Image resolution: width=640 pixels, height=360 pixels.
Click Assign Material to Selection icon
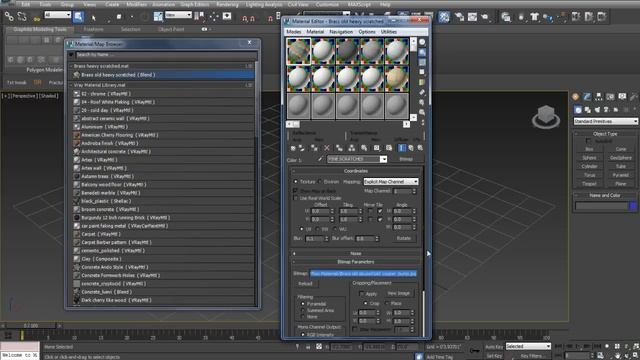pos(314,148)
